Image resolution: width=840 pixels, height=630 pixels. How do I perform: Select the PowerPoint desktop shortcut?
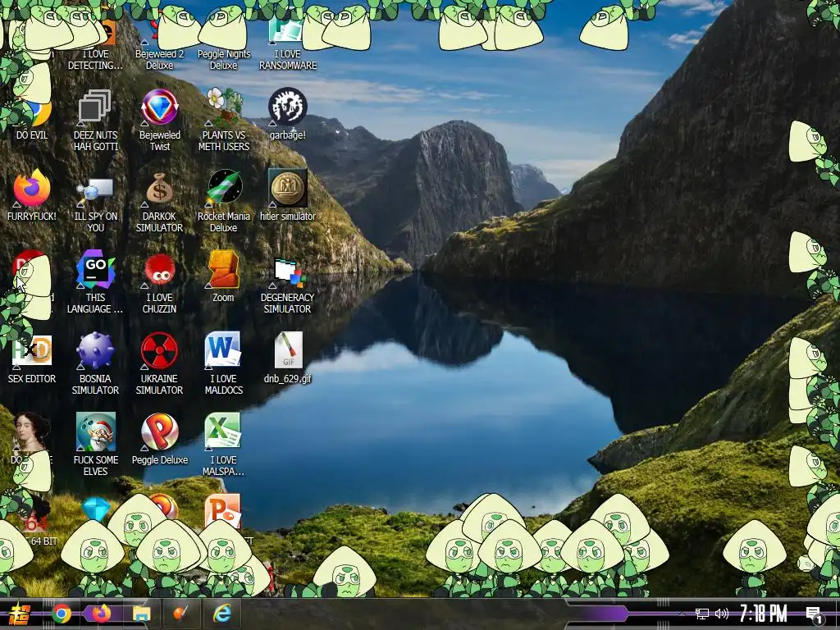(x=223, y=510)
